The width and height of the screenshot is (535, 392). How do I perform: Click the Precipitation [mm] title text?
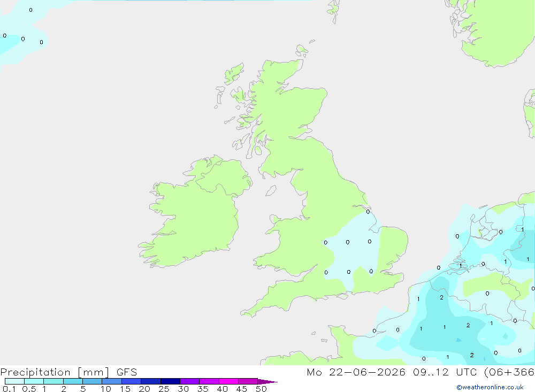click(x=55, y=372)
